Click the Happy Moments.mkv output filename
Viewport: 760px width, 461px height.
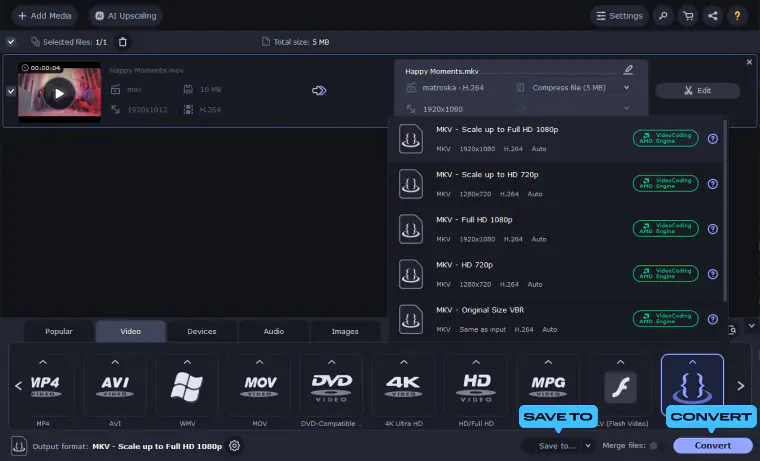[442, 71]
